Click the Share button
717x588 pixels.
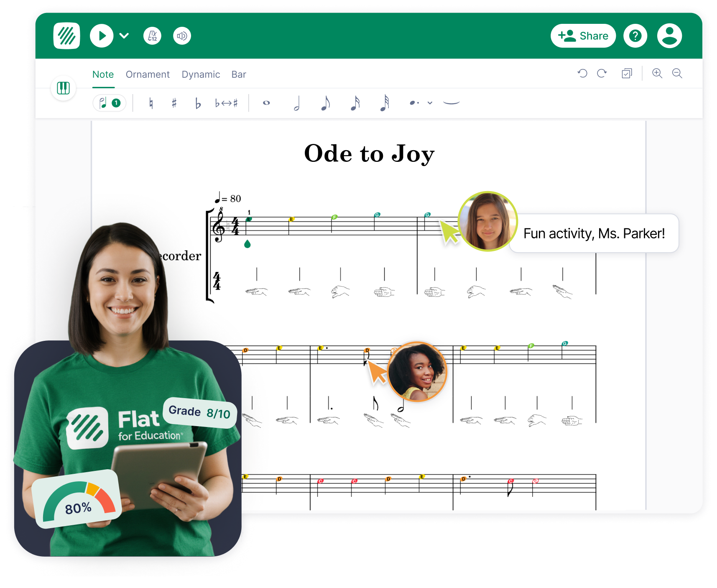583,36
